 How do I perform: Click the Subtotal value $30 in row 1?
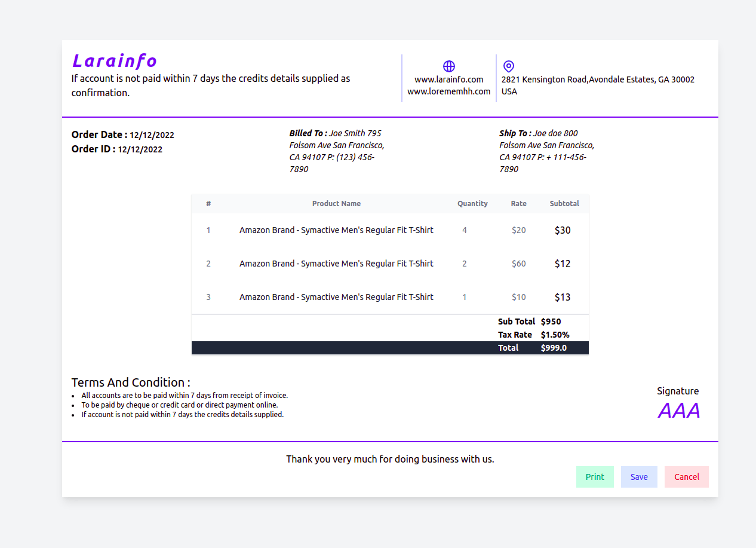[x=562, y=229]
